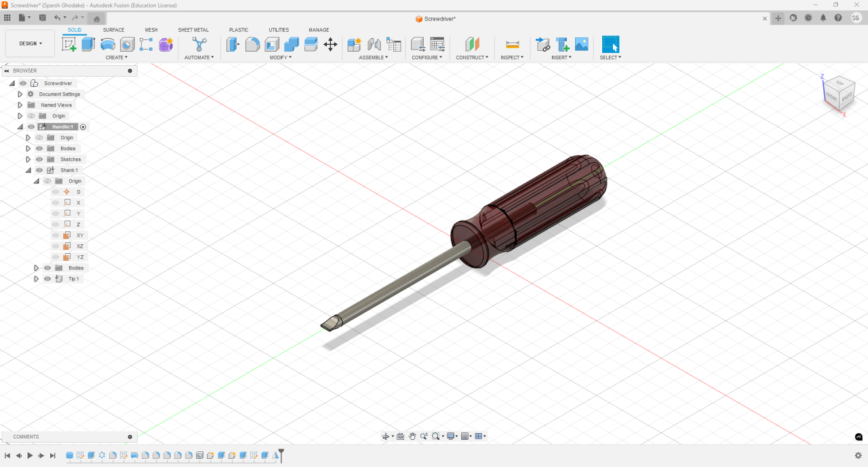Viewport: 868px width, 467px height.
Task: Open the MODIFY dropdown menu
Action: coord(281,58)
